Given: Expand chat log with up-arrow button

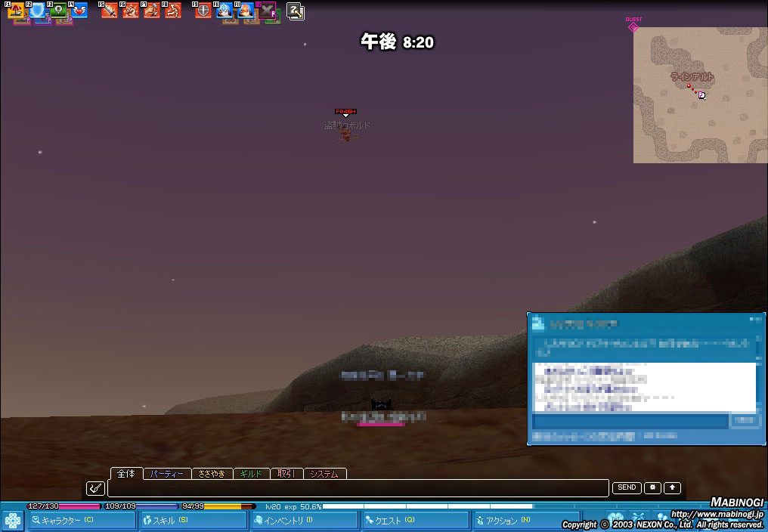Looking at the screenshot, I should (672, 488).
